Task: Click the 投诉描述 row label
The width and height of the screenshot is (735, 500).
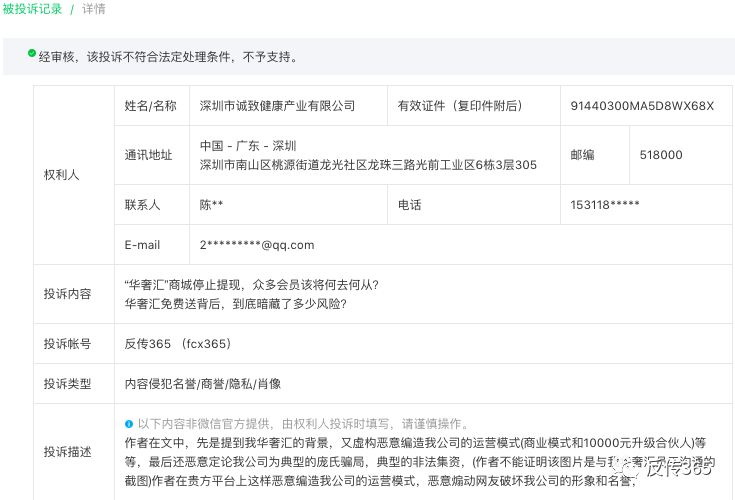Action: pyautogui.click(x=67, y=452)
